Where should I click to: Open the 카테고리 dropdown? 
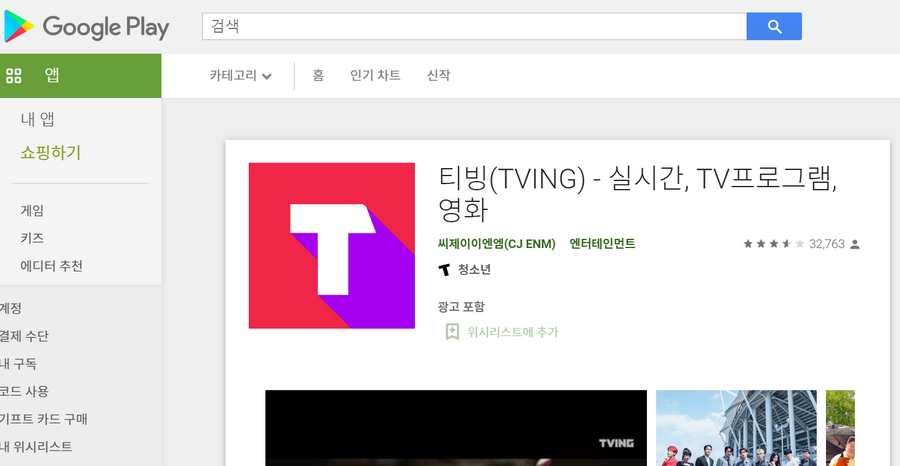pyautogui.click(x=240, y=75)
